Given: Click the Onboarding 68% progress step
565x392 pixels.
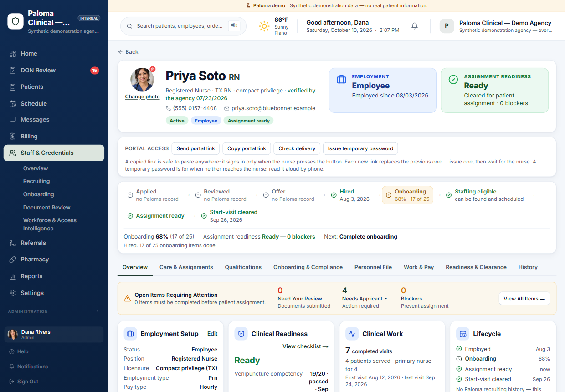Looking at the screenshot, I should pos(407,195).
